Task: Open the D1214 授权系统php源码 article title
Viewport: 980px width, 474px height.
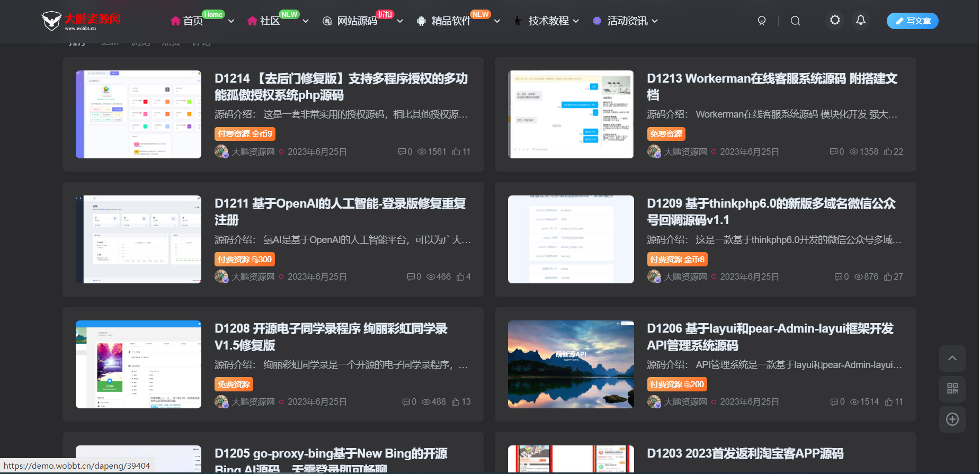Action: pos(341,87)
